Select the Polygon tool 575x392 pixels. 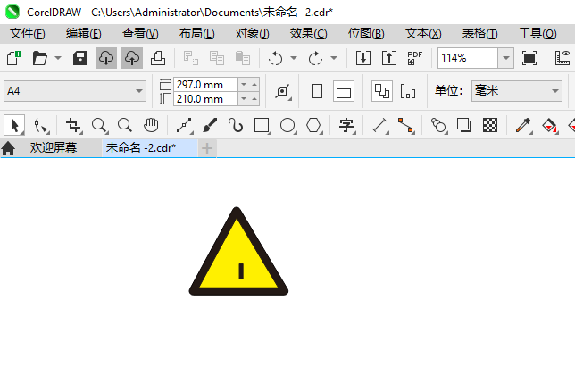coord(314,125)
